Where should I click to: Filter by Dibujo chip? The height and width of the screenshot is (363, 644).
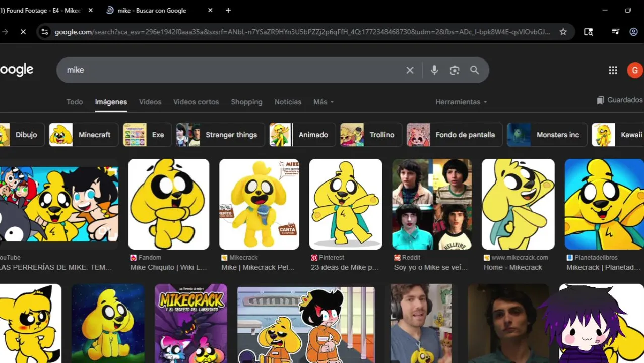click(x=21, y=135)
